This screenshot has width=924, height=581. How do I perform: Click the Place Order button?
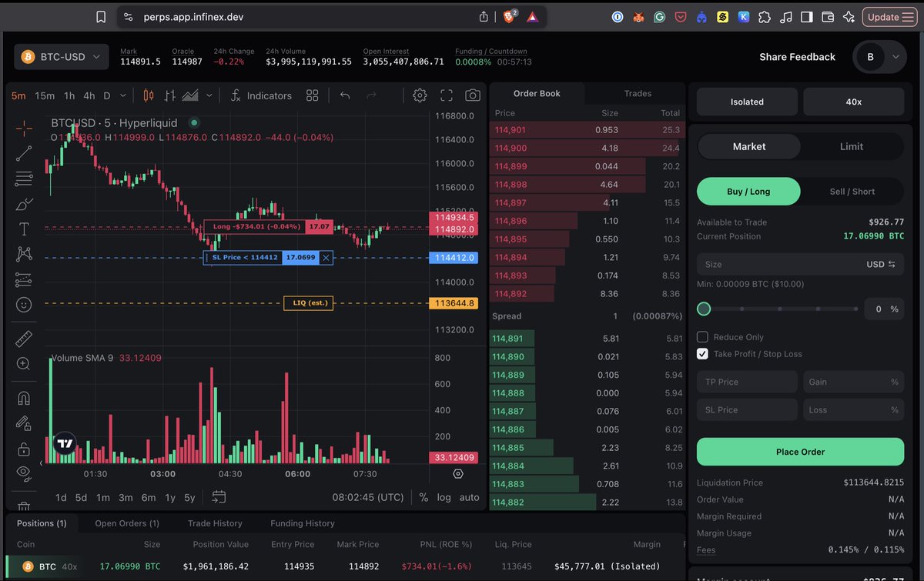point(800,452)
